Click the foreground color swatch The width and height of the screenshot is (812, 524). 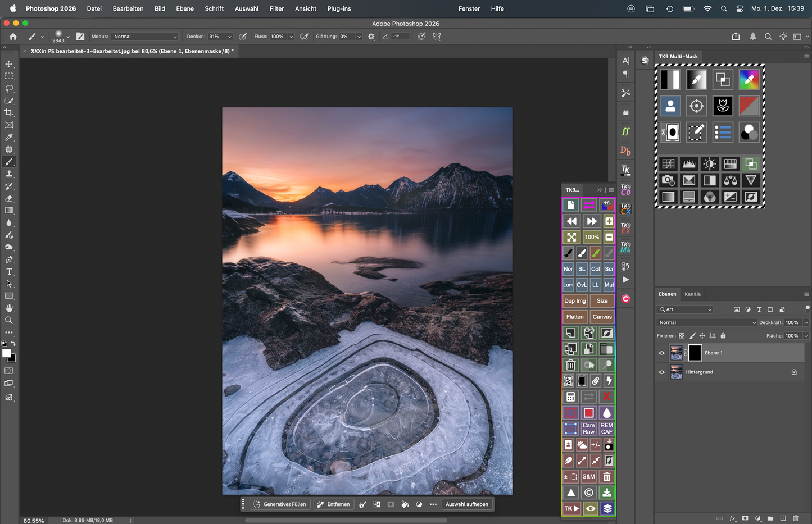pos(6,353)
